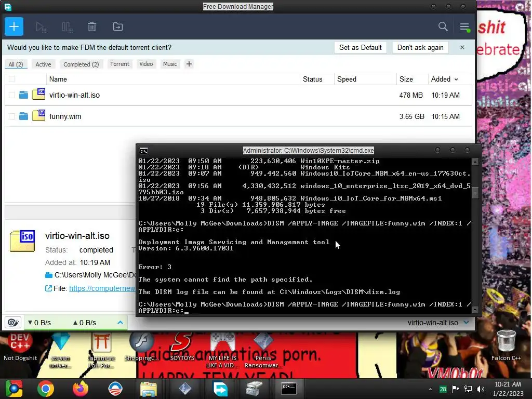Select the Torrent filter tab
Viewport: 532px width, 399px height.
119,64
